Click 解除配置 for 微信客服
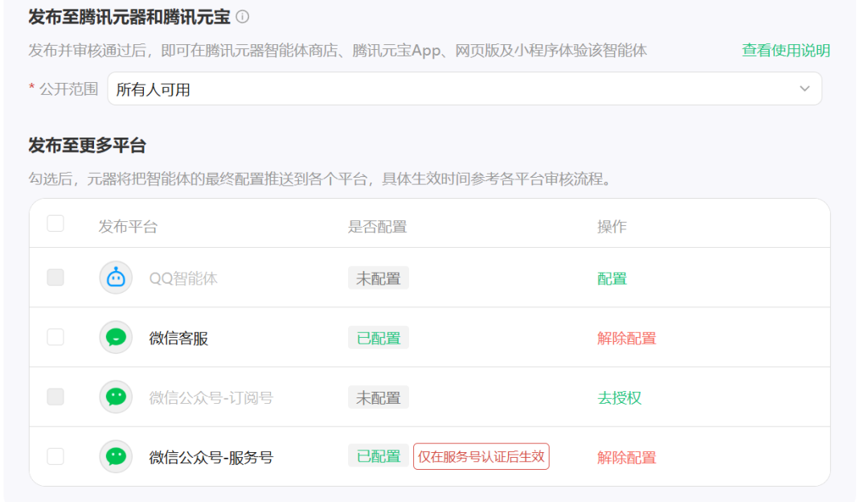 [x=627, y=339]
